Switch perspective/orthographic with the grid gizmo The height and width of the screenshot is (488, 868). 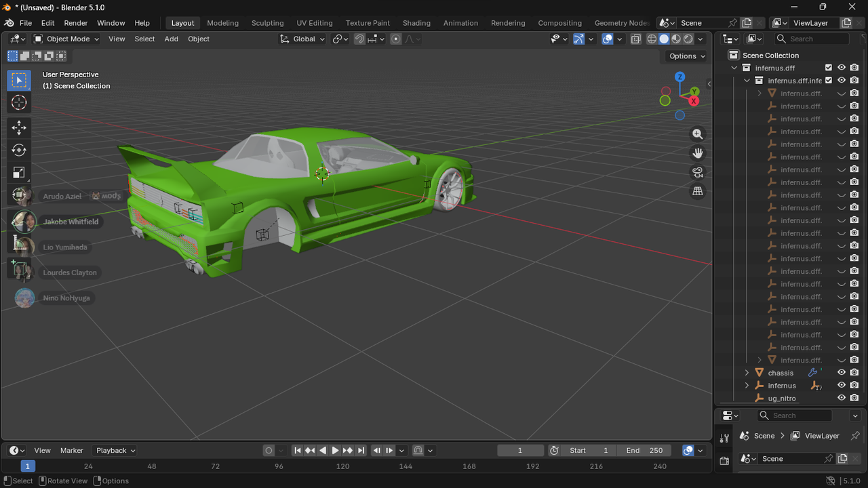pyautogui.click(x=698, y=191)
